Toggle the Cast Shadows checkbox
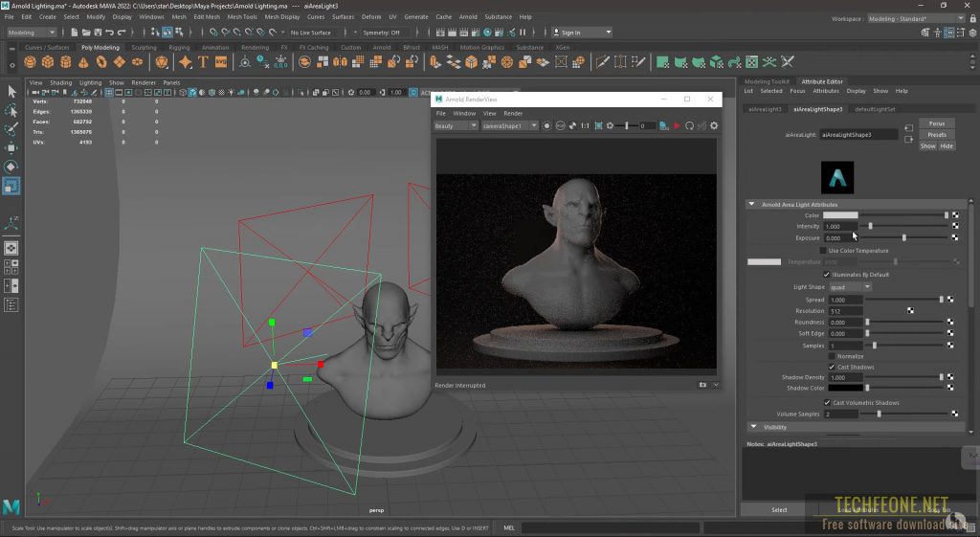The height and width of the screenshot is (537, 980). pos(832,367)
